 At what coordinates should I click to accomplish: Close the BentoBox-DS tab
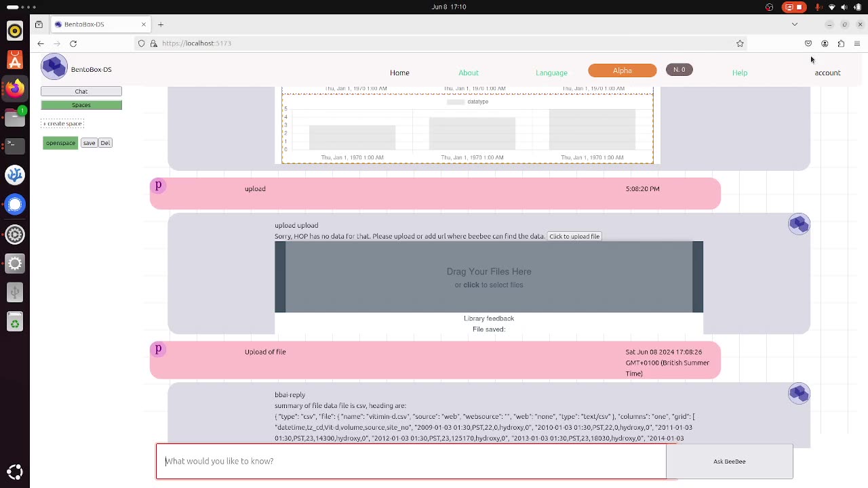[144, 24]
